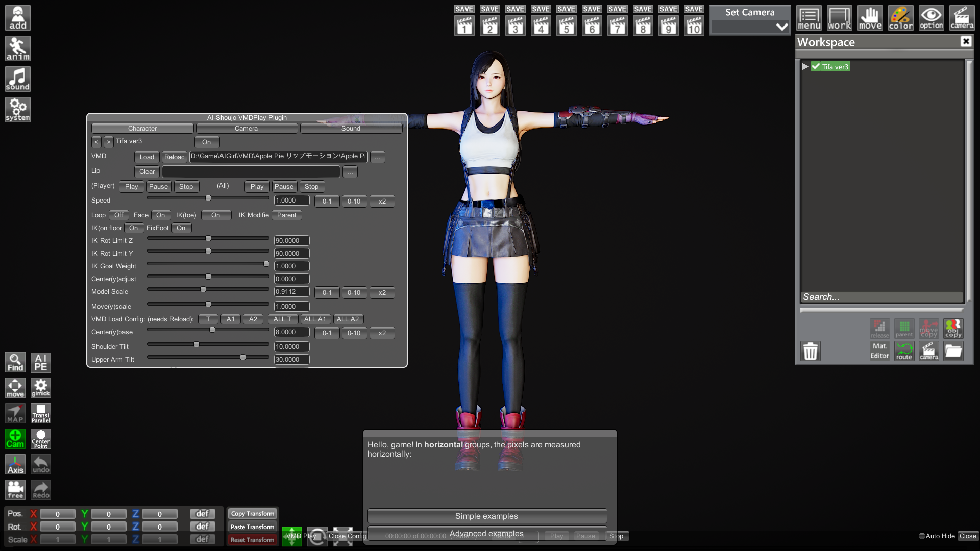Click the trash delete icon in Workspace
The image size is (980, 551).
click(810, 351)
